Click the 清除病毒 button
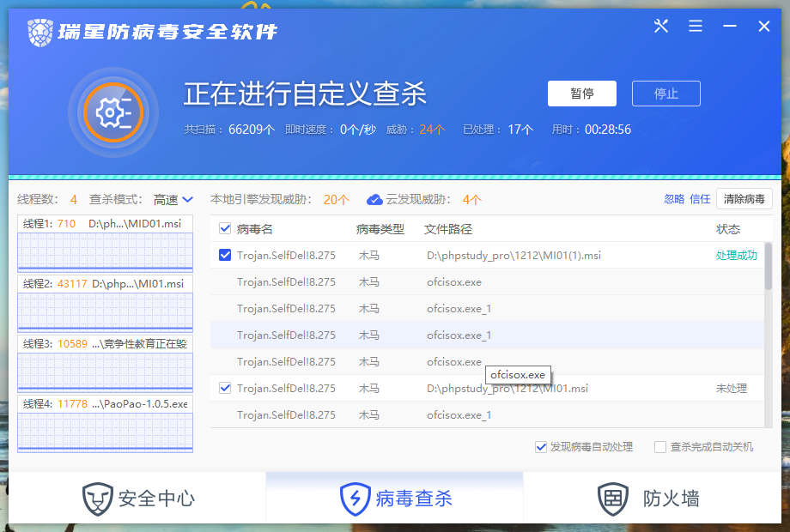The image size is (790, 532). [x=744, y=199]
